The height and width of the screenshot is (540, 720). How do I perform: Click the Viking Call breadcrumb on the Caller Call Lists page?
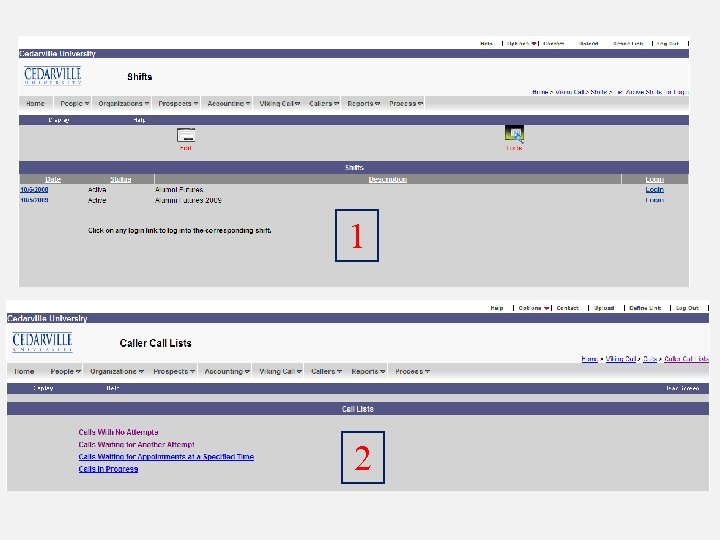(x=621, y=359)
